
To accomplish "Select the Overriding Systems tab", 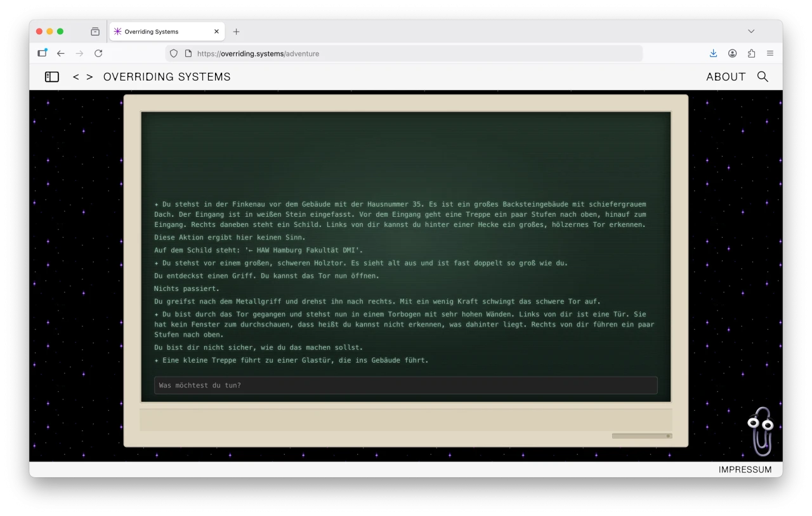I will tap(162, 31).
